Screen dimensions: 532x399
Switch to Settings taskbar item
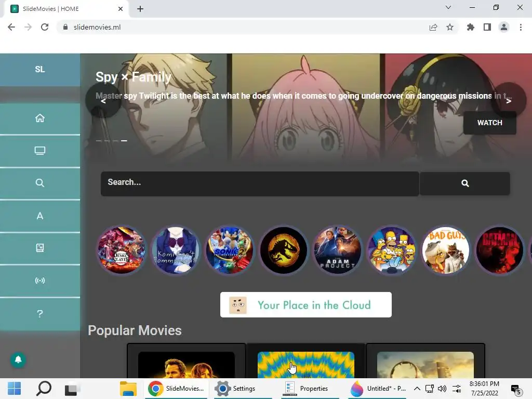click(x=243, y=389)
